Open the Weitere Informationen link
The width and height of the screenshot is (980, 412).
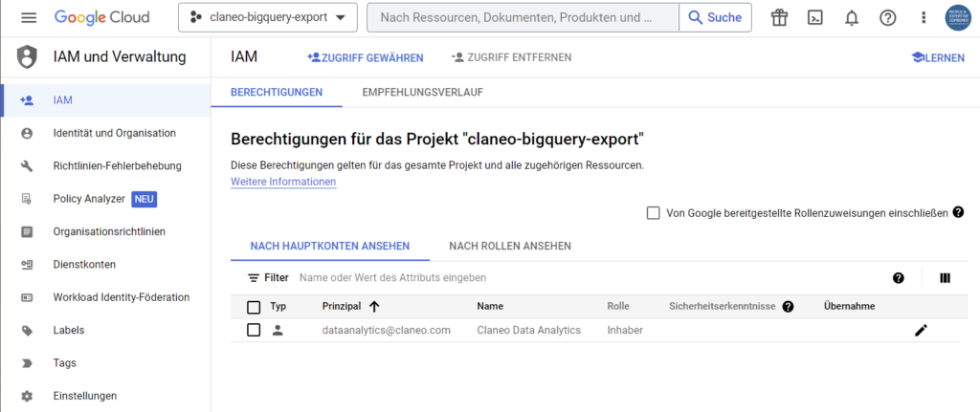click(x=283, y=182)
